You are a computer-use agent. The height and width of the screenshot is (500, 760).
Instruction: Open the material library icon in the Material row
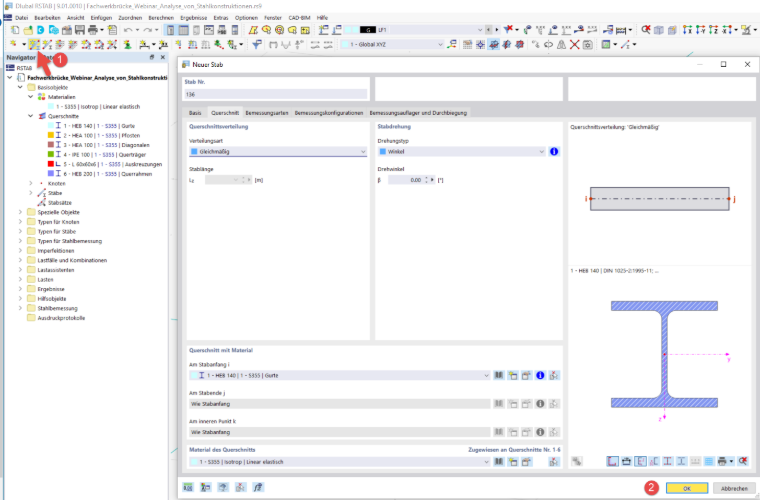(499, 462)
